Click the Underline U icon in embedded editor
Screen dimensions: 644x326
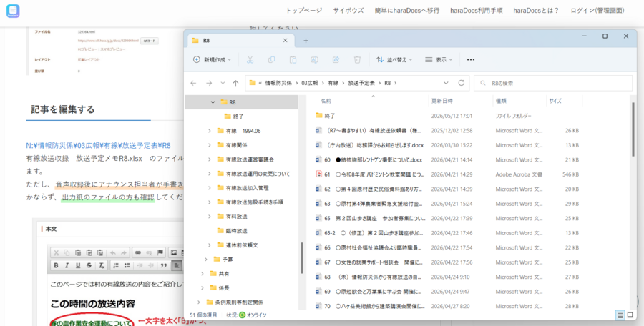click(x=77, y=265)
